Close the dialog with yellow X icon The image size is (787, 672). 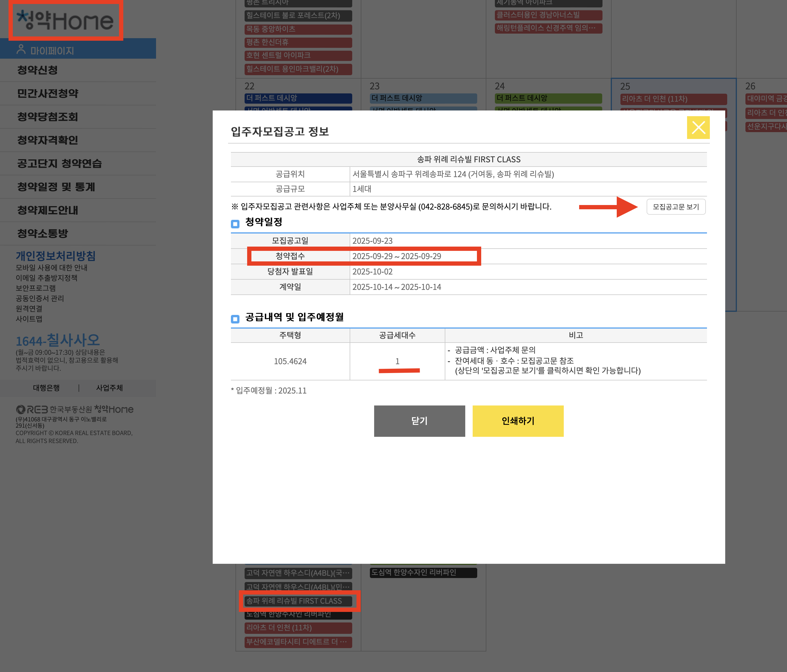(x=698, y=128)
